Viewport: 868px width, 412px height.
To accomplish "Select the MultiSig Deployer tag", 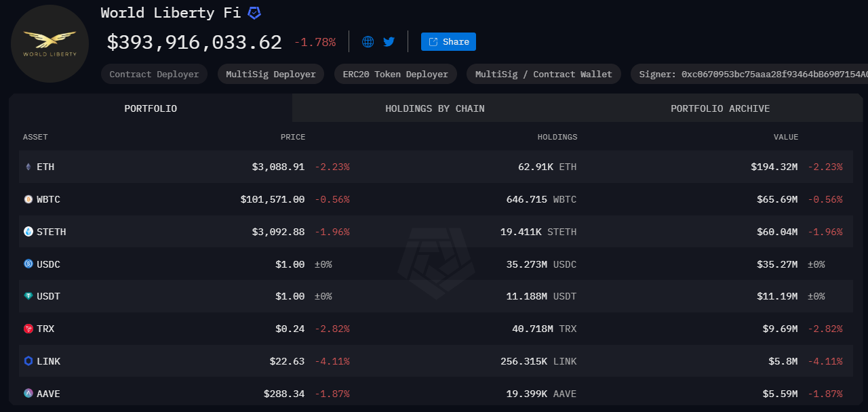I will (271, 74).
